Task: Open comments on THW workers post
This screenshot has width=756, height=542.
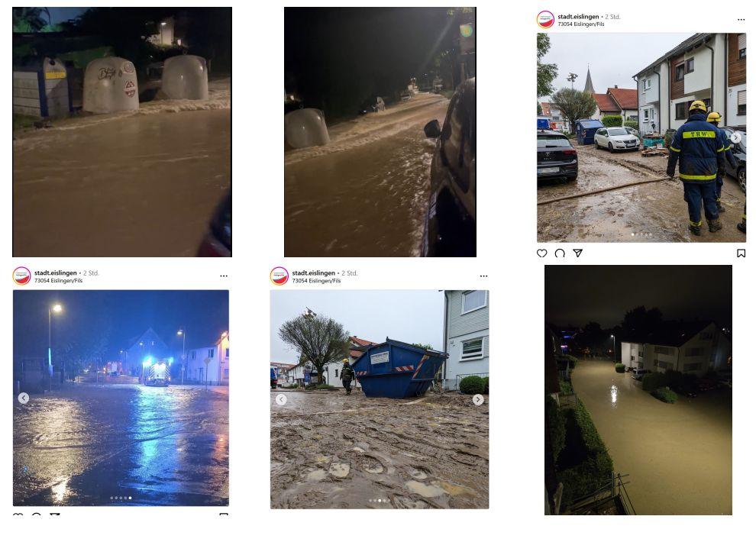Action: (x=560, y=253)
